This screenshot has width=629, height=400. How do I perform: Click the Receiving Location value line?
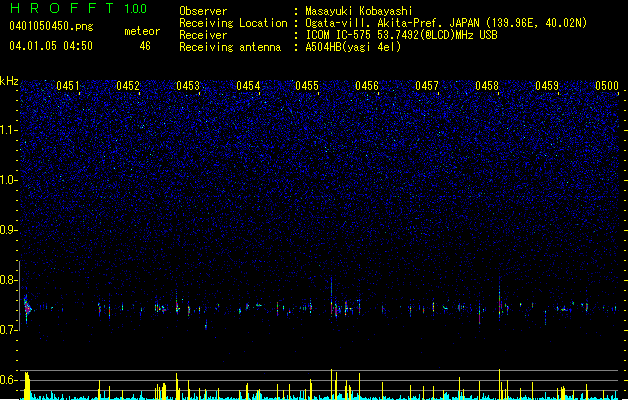(x=446, y=23)
